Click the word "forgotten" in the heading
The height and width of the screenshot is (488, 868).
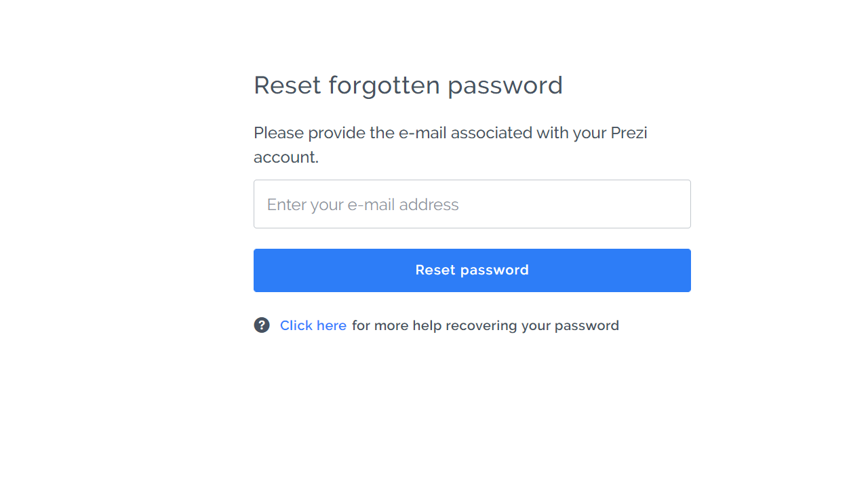(384, 85)
